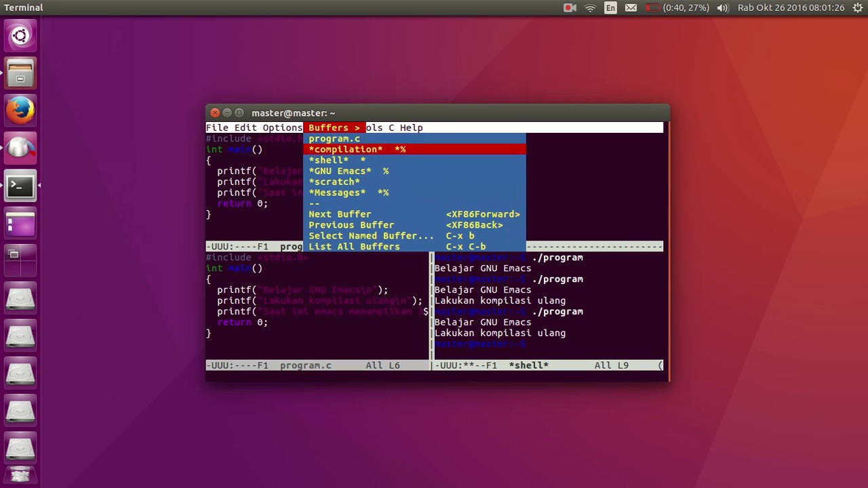Select the *GNU Emacs* buffer entry
This screenshot has height=488, width=868.
[414, 171]
